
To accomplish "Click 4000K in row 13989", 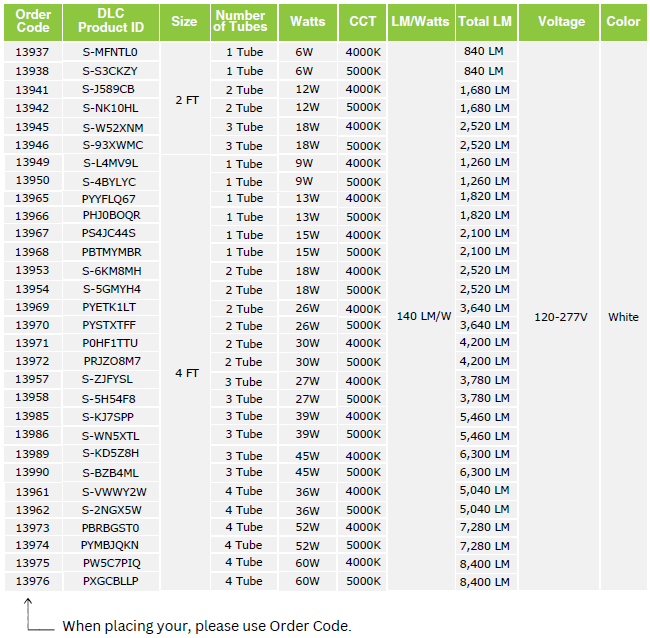I will [x=363, y=456].
